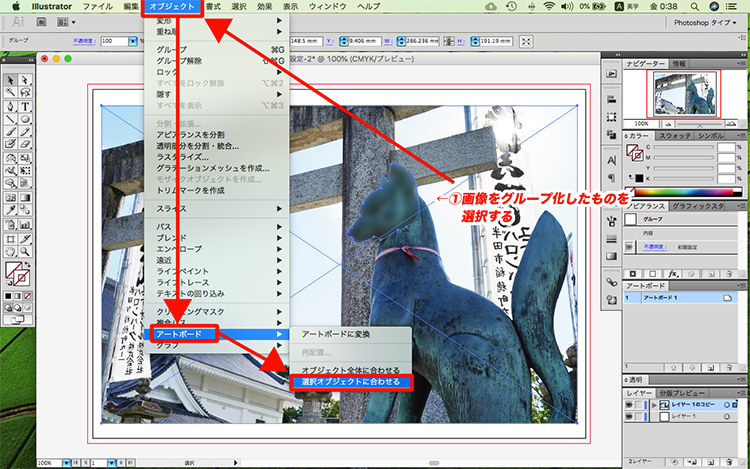Screen dimensions: 750x469
Task: Click オブジェクト全体に合わせる submenu entry
Action: [x=343, y=369]
